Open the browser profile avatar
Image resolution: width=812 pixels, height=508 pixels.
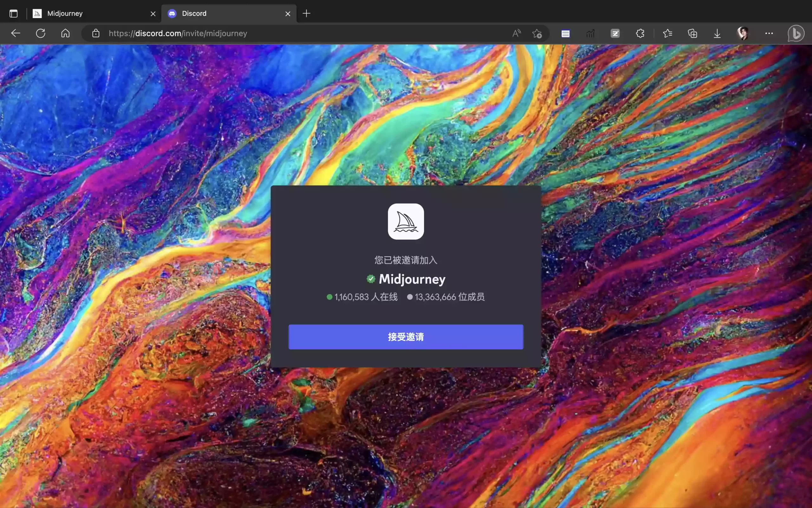[743, 33]
